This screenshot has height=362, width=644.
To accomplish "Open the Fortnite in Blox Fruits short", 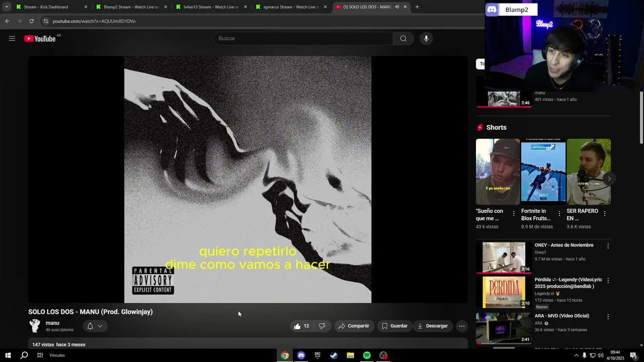I will point(543,172).
